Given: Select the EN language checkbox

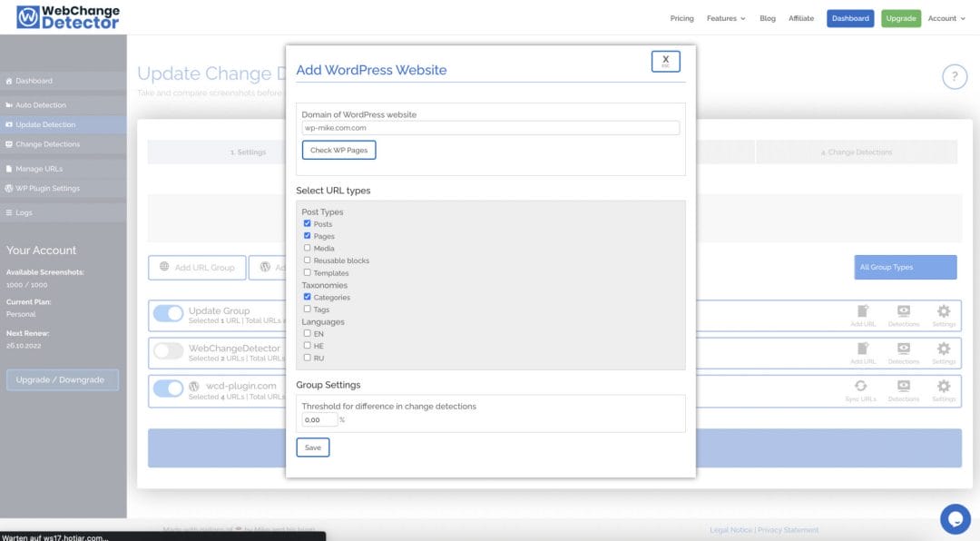Looking at the screenshot, I should (307, 333).
